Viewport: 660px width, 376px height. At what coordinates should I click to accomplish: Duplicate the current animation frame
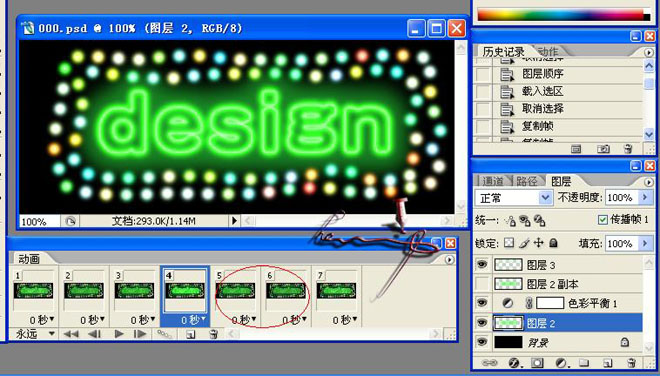[191, 334]
